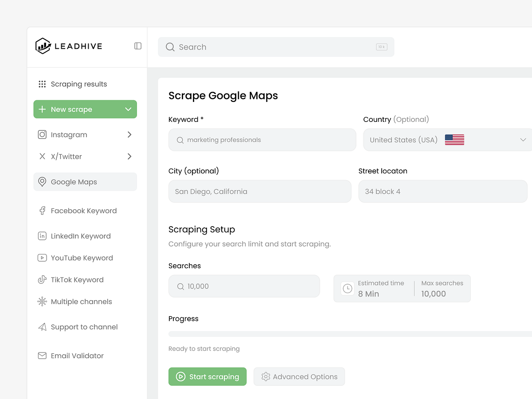Click the Street location field 34 block 4
This screenshot has width=532, height=399.
pyautogui.click(x=443, y=192)
